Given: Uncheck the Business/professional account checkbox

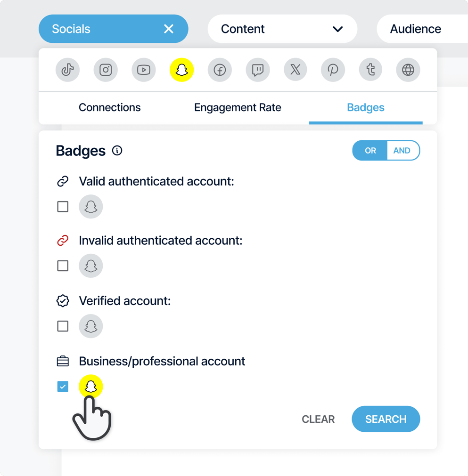Looking at the screenshot, I should click(x=63, y=386).
